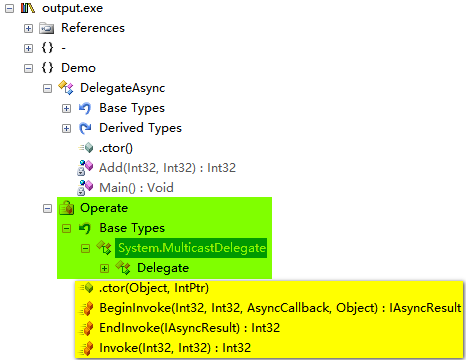Image resolution: width=466 pixels, height=360 pixels.
Task: Expand the Delegate base type node
Action: click(x=104, y=268)
